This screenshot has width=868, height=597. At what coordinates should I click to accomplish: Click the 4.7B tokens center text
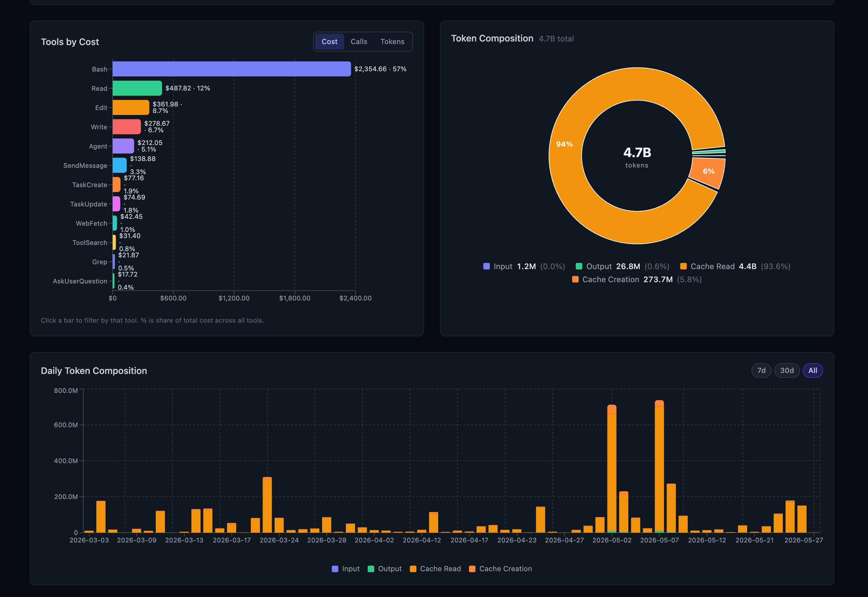click(637, 157)
